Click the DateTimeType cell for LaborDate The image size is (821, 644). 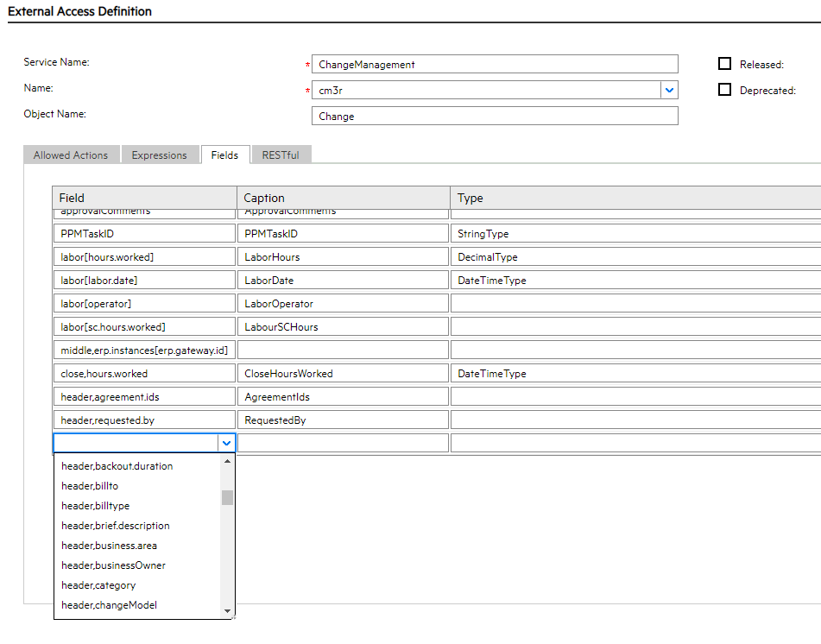[635, 280]
